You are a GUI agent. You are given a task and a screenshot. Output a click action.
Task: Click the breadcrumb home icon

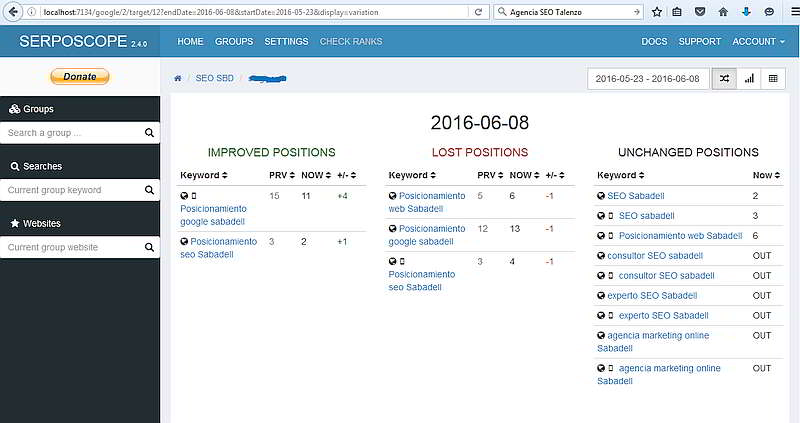(178, 79)
